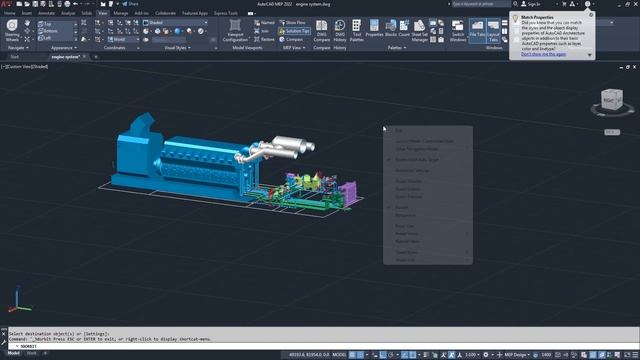Click the Open folder icon in quick access toolbar
Viewport: 640px width, 360px height.
click(x=27, y=4)
